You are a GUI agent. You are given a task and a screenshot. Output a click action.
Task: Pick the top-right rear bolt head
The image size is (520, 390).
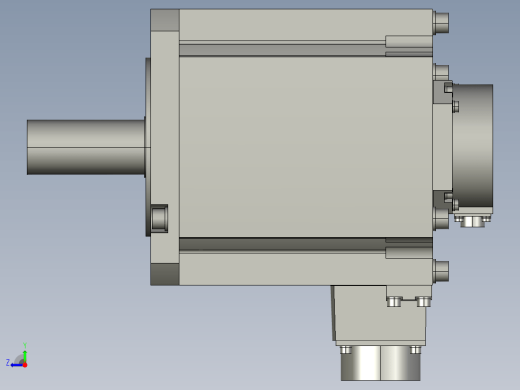coord(441,23)
